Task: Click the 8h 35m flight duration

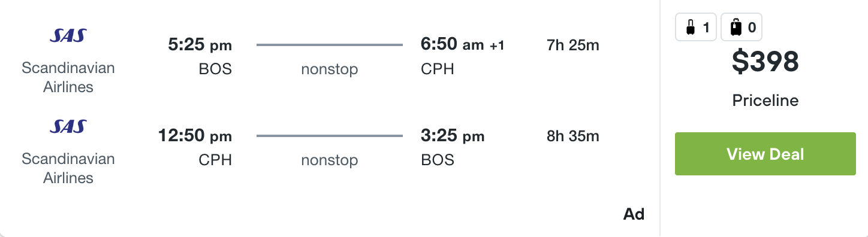Action: [x=573, y=136]
